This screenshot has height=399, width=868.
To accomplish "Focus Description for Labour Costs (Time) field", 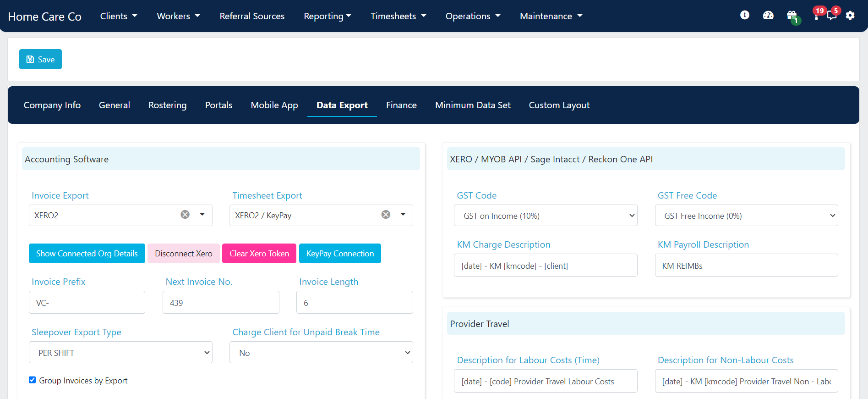I will [546, 381].
